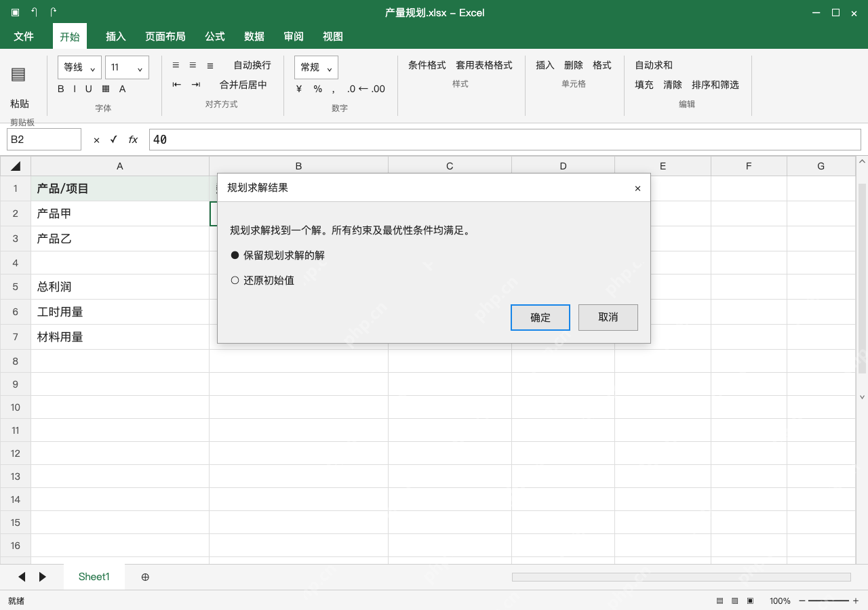Go to next sheet arrow
This screenshot has width=868, height=610.
point(42,577)
